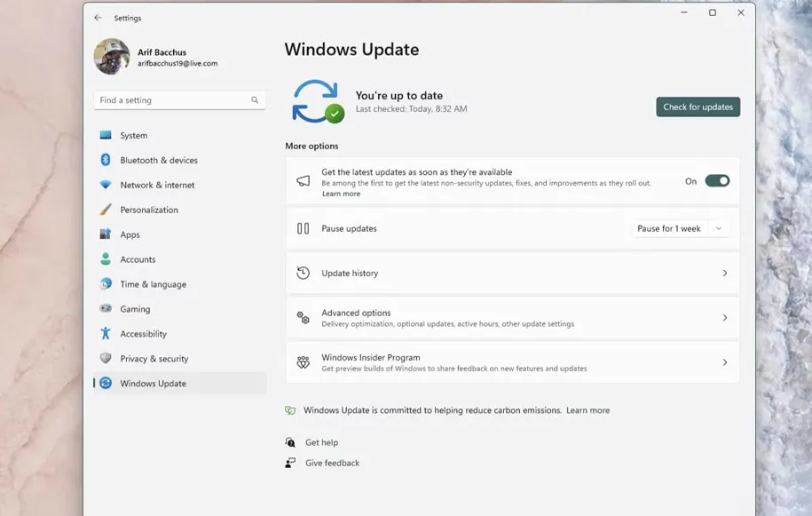The width and height of the screenshot is (812, 516).
Task: Click the Gaming controller icon
Action: point(106,309)
